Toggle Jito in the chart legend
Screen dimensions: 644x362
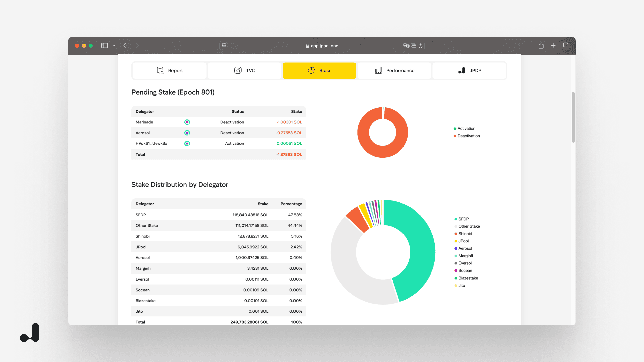(460, 286)
